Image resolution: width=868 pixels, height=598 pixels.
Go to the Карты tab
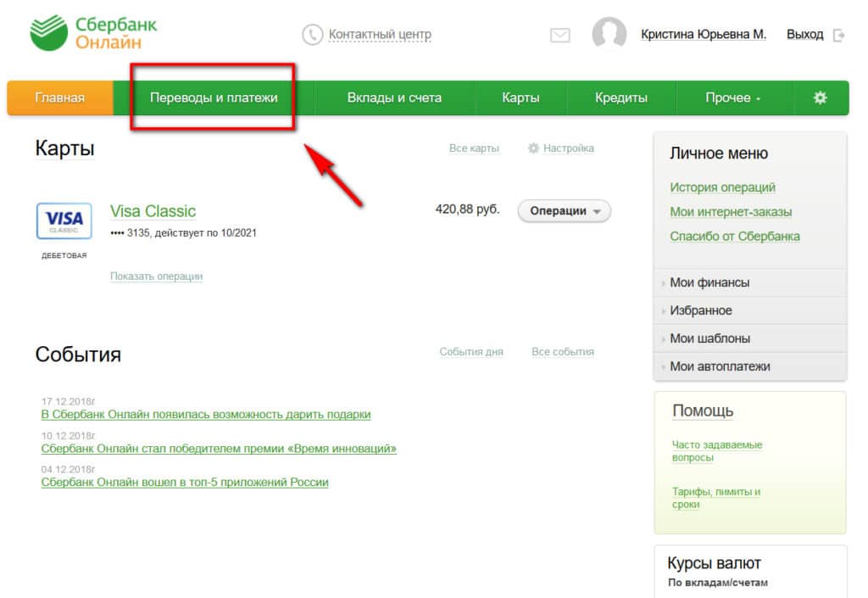tap(520, 98)
